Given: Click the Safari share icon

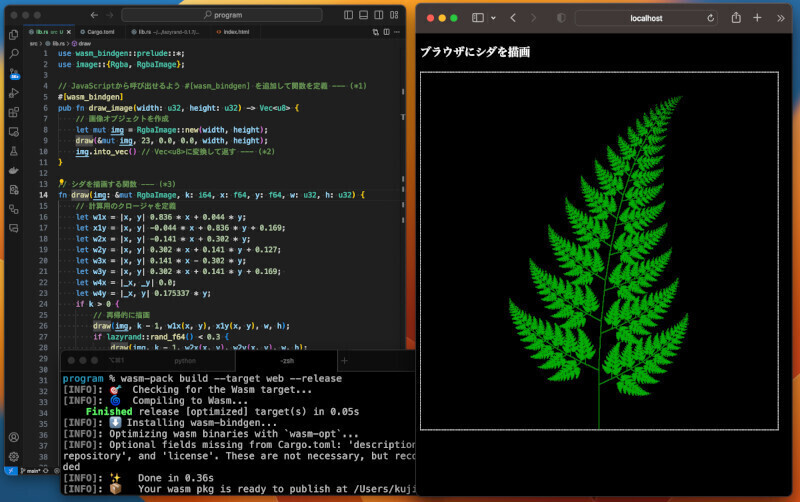Looking at the screenshot, I should 736,18.
